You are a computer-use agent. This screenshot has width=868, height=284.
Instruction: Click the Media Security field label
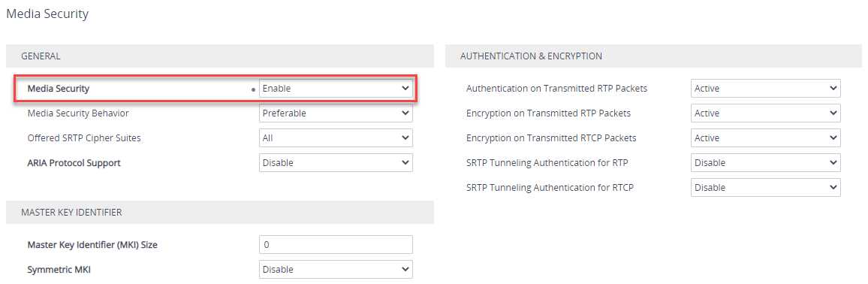58,89
